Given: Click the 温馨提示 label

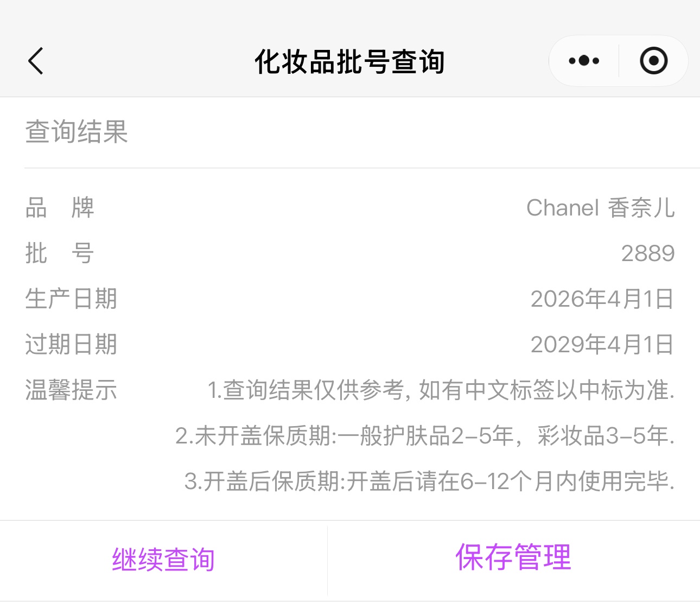Looking at the screenshot, I should click(x=71, y=390).
